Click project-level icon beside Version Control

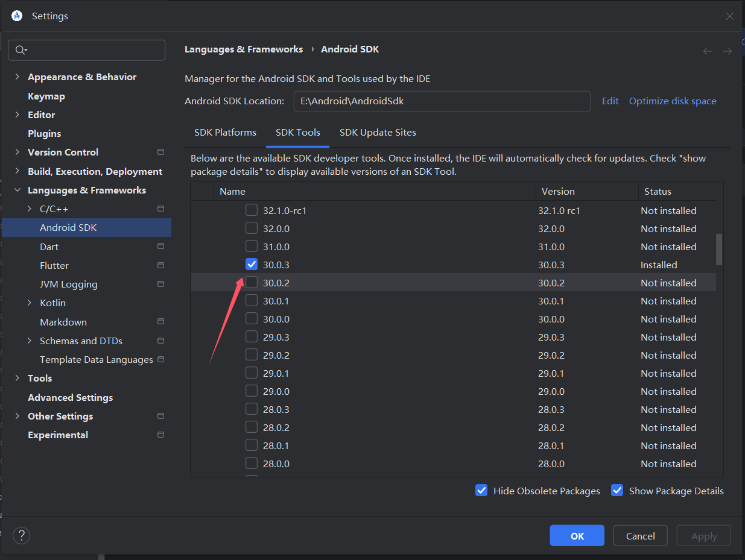point(160,152)
